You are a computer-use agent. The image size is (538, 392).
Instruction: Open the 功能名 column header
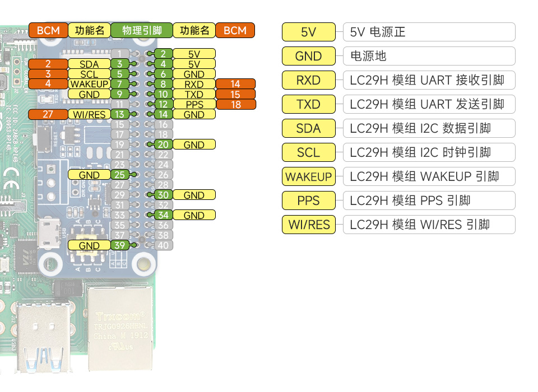pos(90,31)
